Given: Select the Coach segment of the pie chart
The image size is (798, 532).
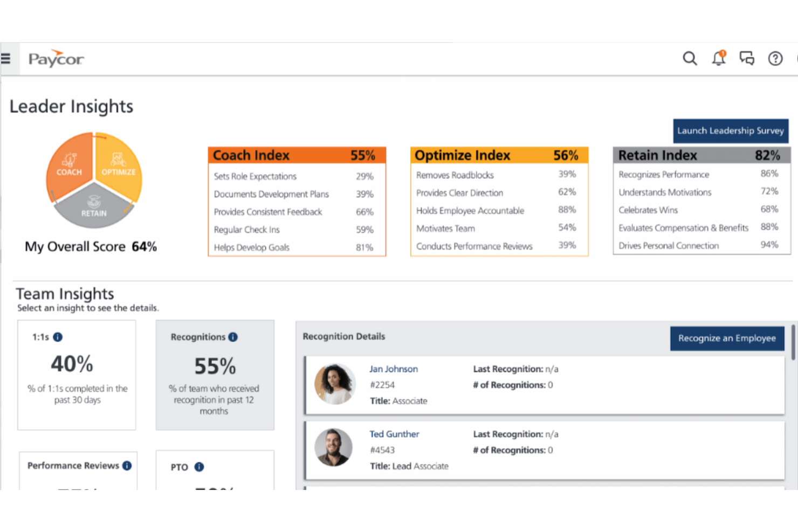Looking at the screenshot, I should click(x=68, y=167).
